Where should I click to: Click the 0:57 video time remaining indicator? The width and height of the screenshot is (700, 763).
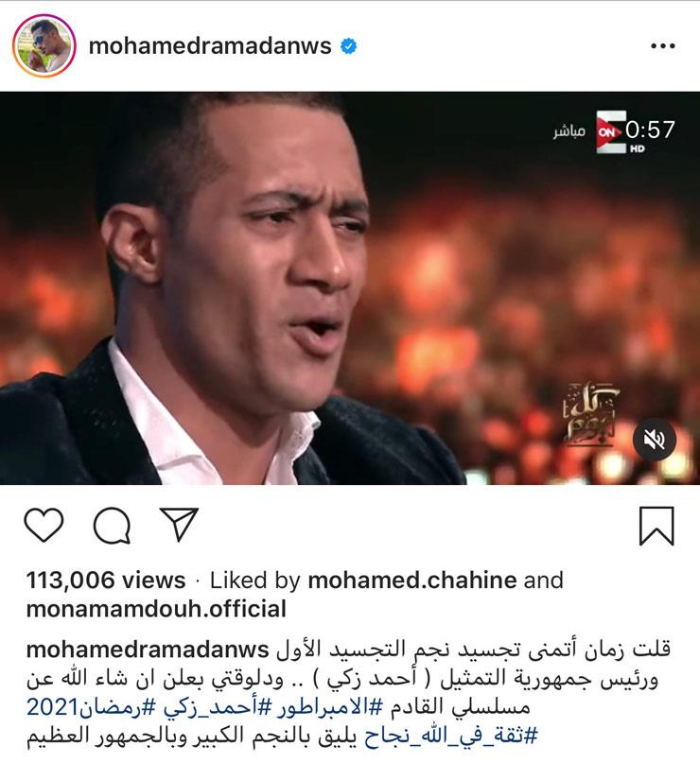point(651,130)
